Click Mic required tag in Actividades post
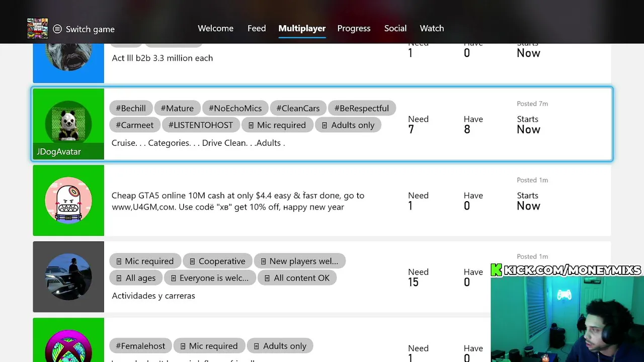Screen dimensions: 644x362 (x=145, y=261)
